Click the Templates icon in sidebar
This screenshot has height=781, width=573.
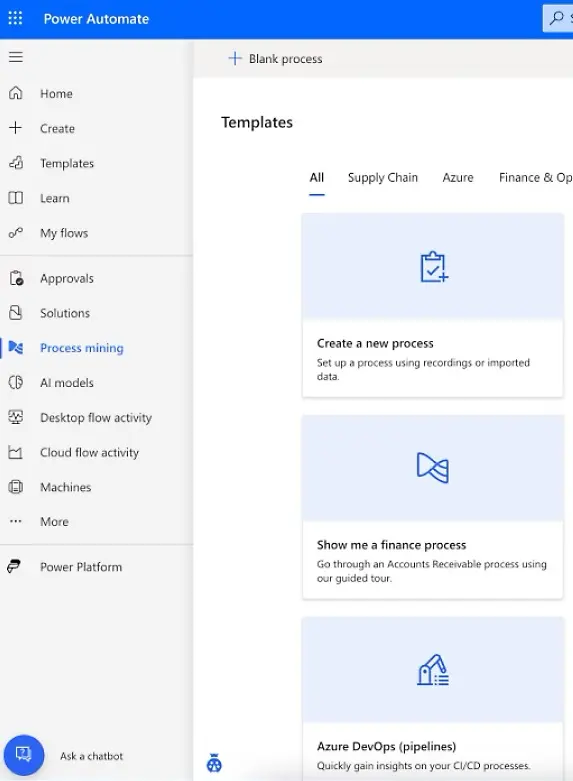coord(16,162)
